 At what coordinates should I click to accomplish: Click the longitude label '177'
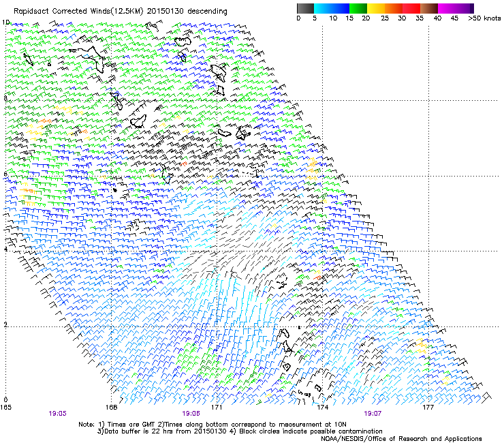(x=428, y=408)
